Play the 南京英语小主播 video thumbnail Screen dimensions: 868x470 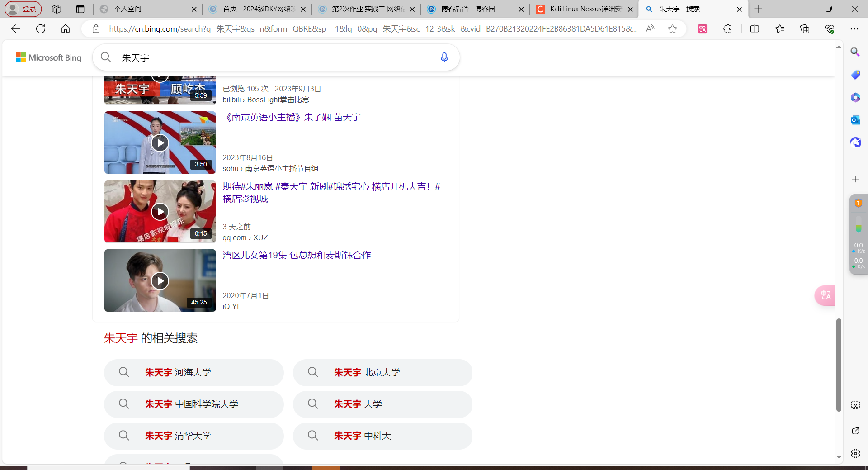tap(160, 142)
